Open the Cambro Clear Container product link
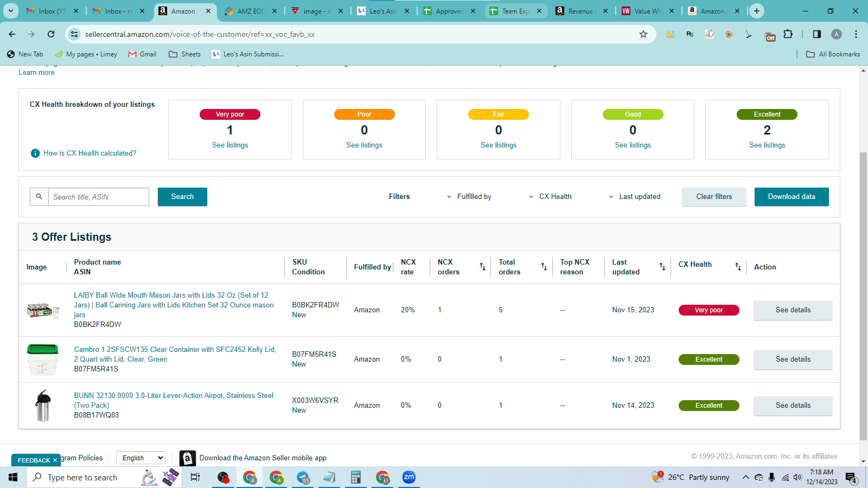 [x=175, y=355]
